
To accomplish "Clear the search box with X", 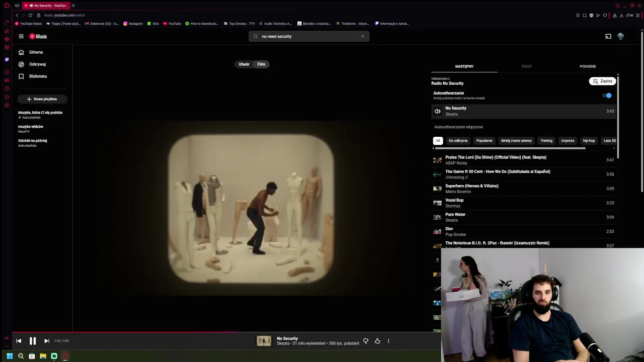I will 362,36.
